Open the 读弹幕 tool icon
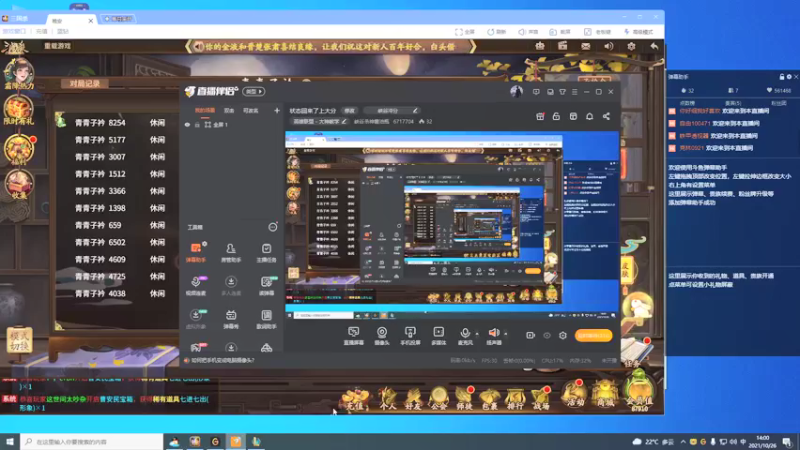The height and width of the screenshot is (450, 800). (266, 286)
